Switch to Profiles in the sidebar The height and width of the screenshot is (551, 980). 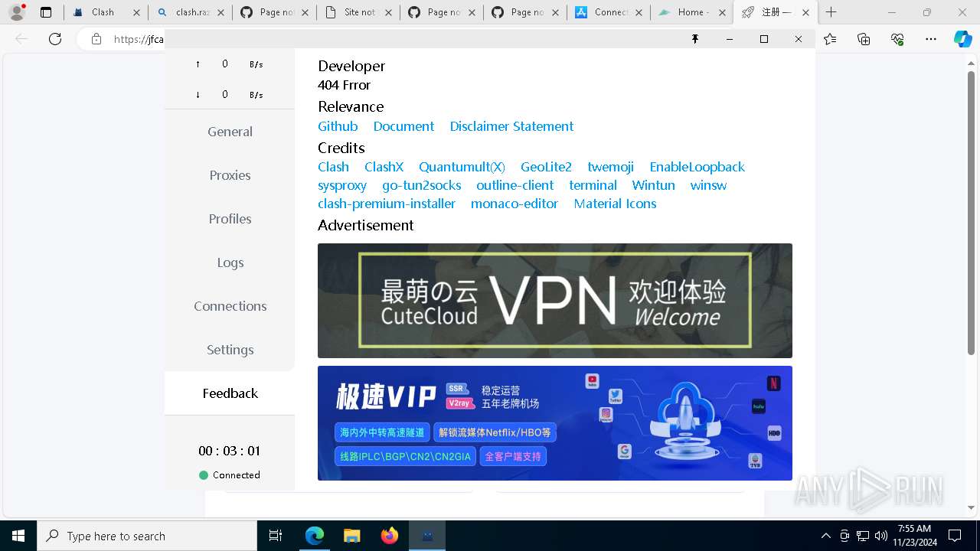click(x=230, y=219)
